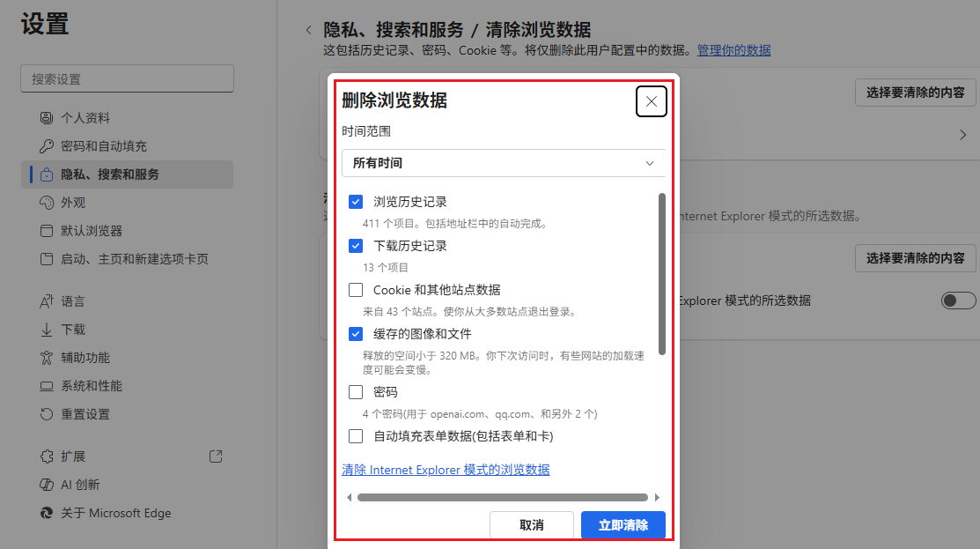Click inside the 搜索设置 search field
The image size is (980, 549).
(127, 78)
